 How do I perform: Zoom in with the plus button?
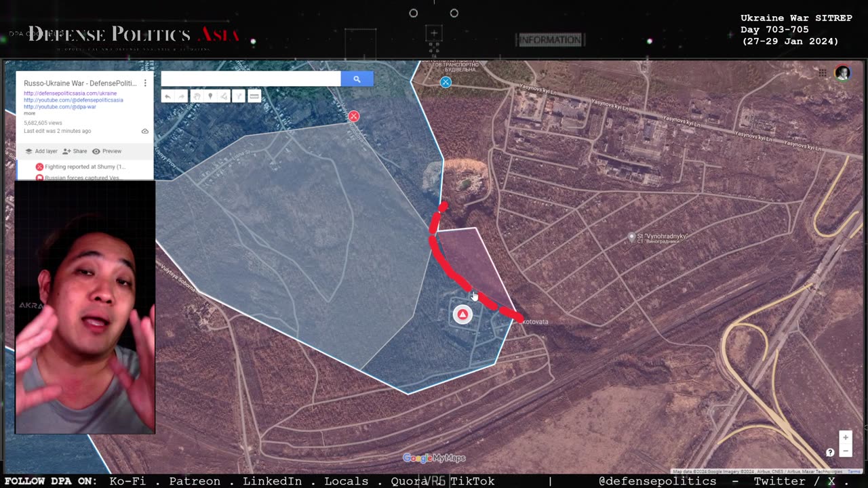tap(845, 437)
